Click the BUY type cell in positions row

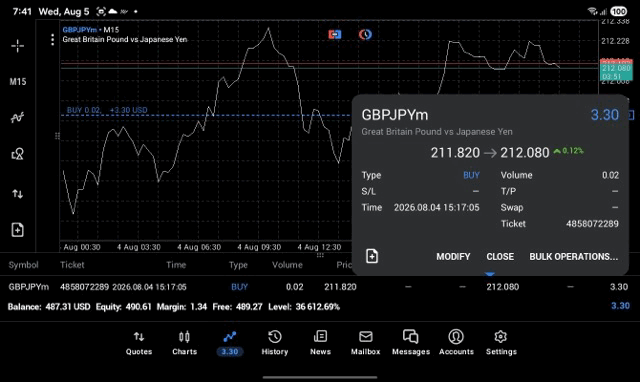pos(240,287)
